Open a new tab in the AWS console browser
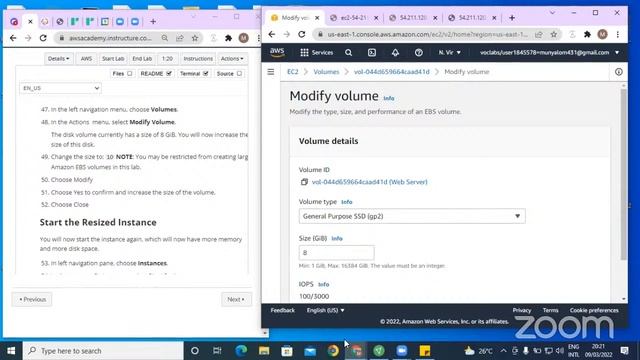 pyautogui.click(x=512, y=18)
